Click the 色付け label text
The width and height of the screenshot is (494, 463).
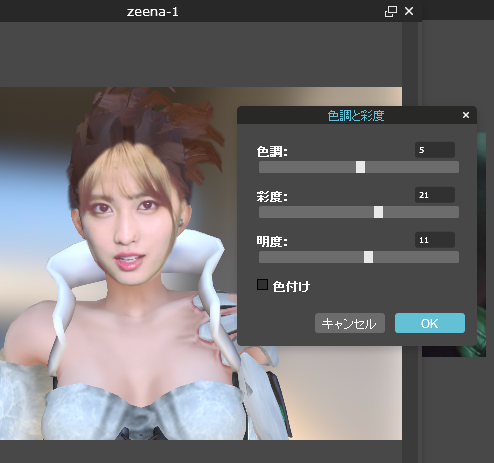[291, 286]
